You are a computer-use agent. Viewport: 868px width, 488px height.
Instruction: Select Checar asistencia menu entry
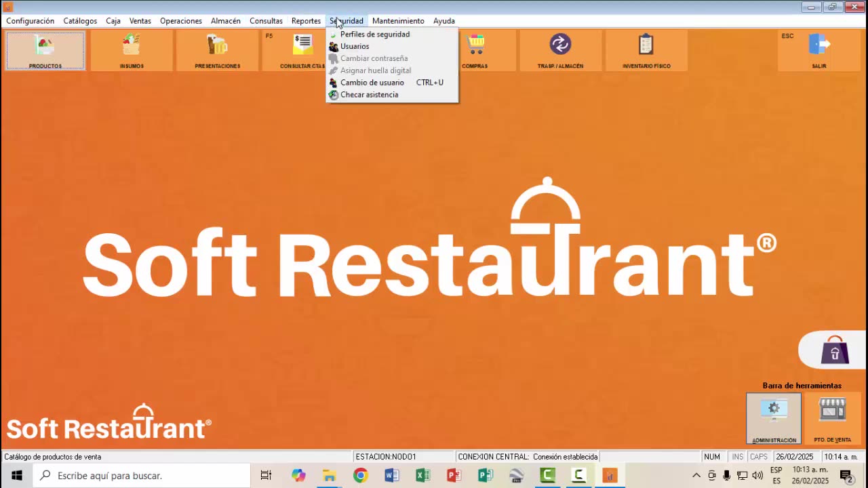[392, 95]
